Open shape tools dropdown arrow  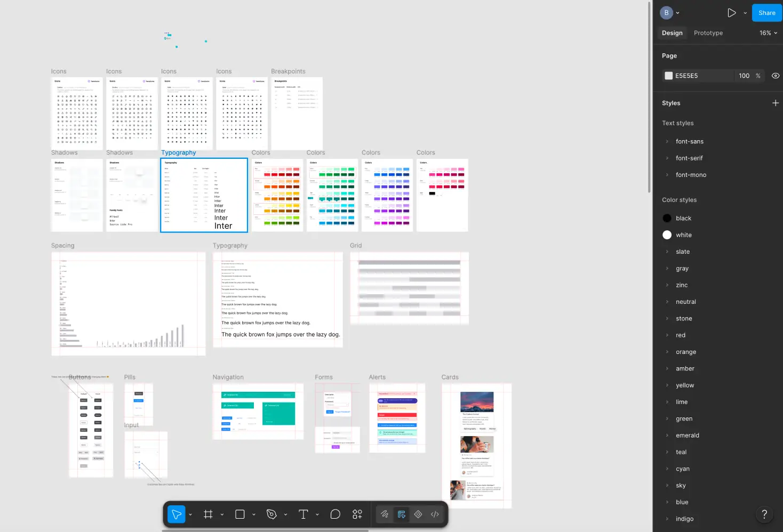pos(254,514)
